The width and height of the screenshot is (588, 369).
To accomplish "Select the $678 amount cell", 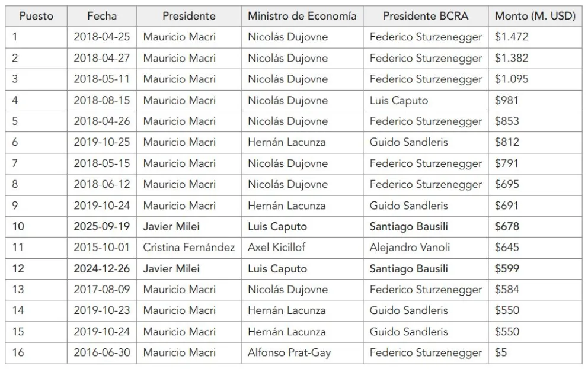I will pyautogui.click(x=507, y=226).
